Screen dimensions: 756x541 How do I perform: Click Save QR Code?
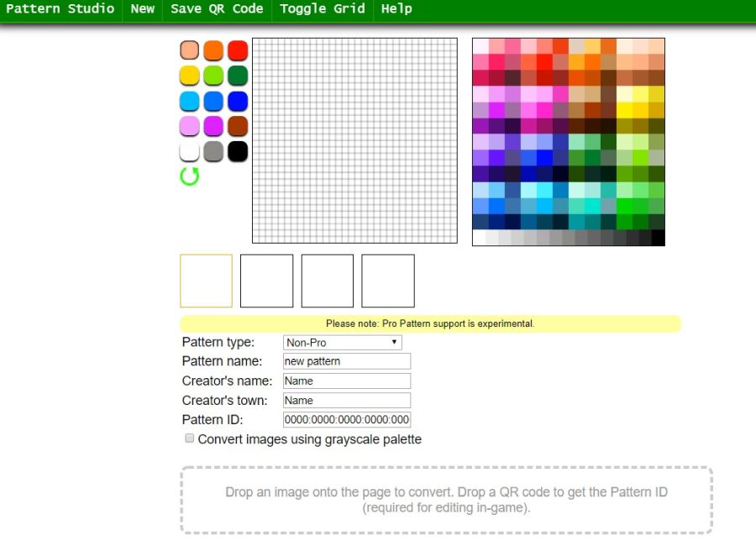pyautogui.click(x=217, y=9)
